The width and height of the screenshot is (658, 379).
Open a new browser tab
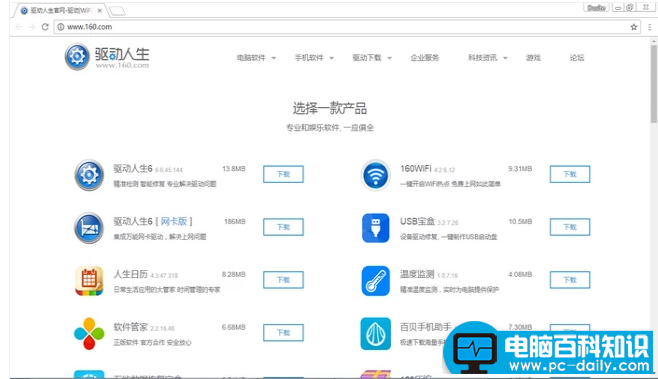tap(117, 11)
